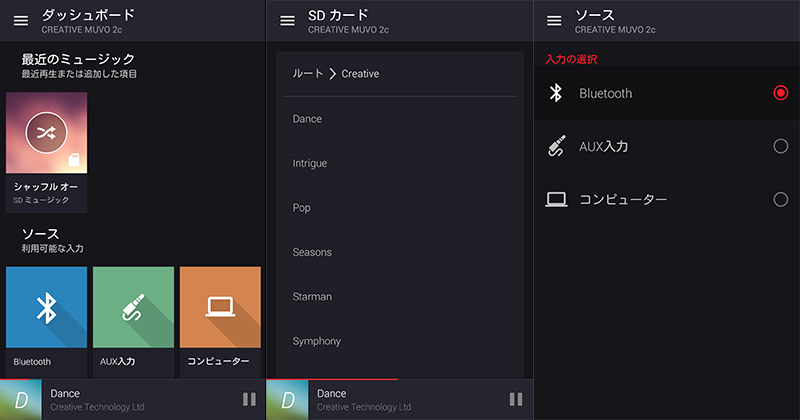Open Dance album art in SD カード player bar

(x=287, y=400)
